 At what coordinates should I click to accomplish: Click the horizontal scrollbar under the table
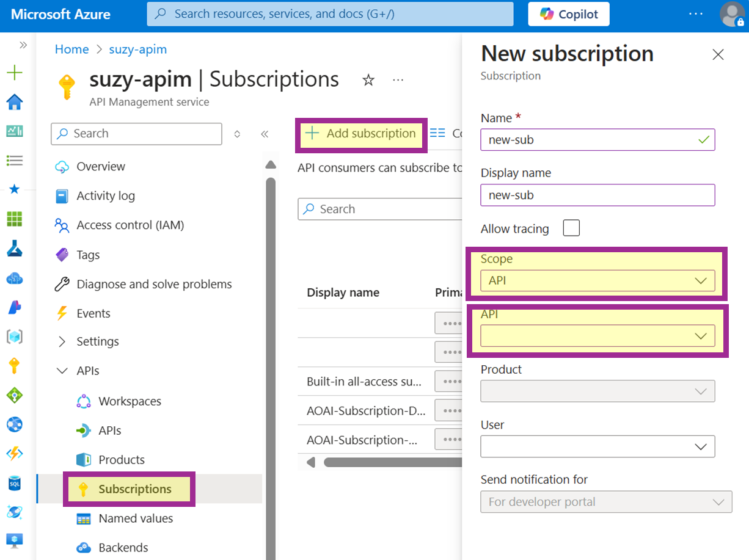tap(391, 462)
